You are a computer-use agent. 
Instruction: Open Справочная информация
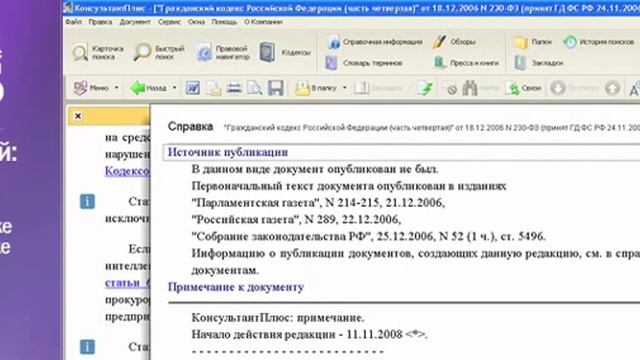[375, 42]
